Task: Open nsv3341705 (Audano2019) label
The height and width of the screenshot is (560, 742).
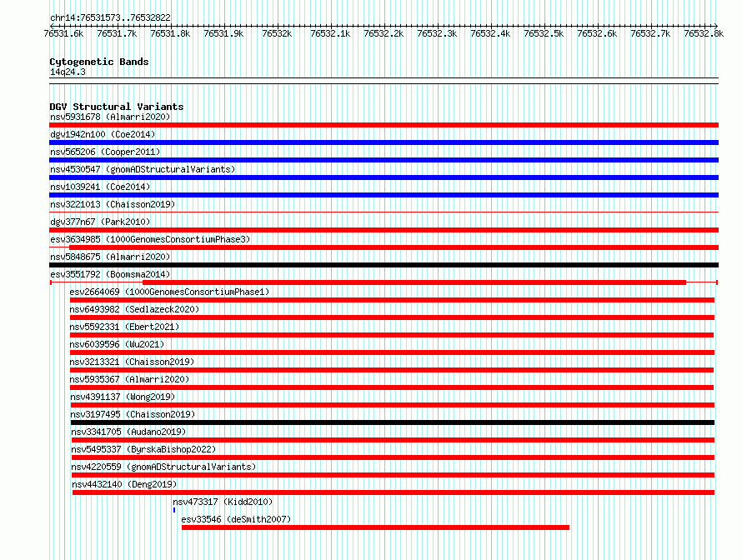Action: pyautogui.click(x=128, y=432)
